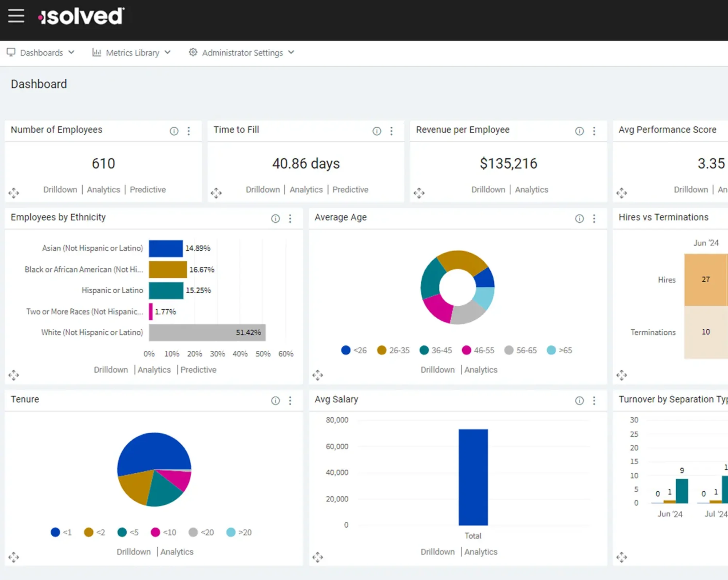This screenshot has height=580, width=728.
Task: Expand the Metrics Library dropdown chevron
Action: 168,52
